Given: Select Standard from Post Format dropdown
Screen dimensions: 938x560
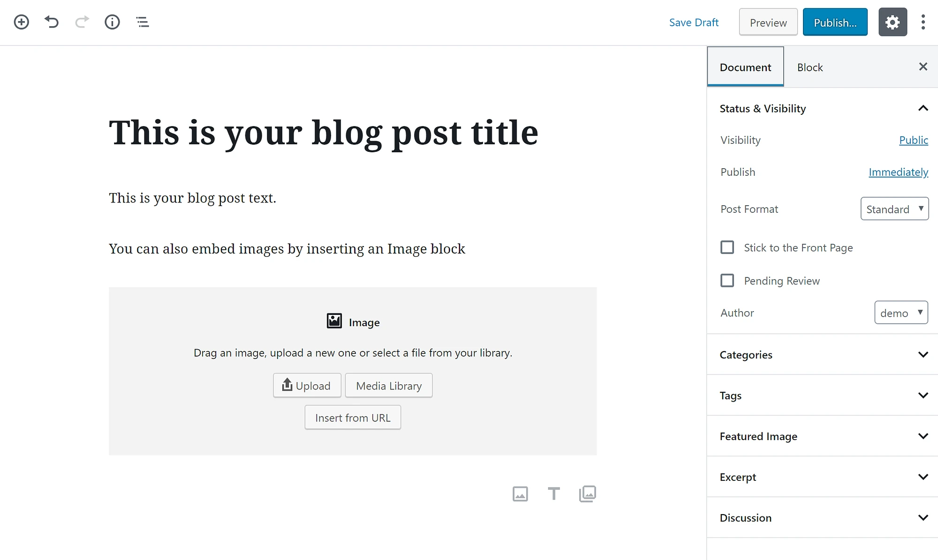Looking at the screenshot, I should click(x=894, y=208).
